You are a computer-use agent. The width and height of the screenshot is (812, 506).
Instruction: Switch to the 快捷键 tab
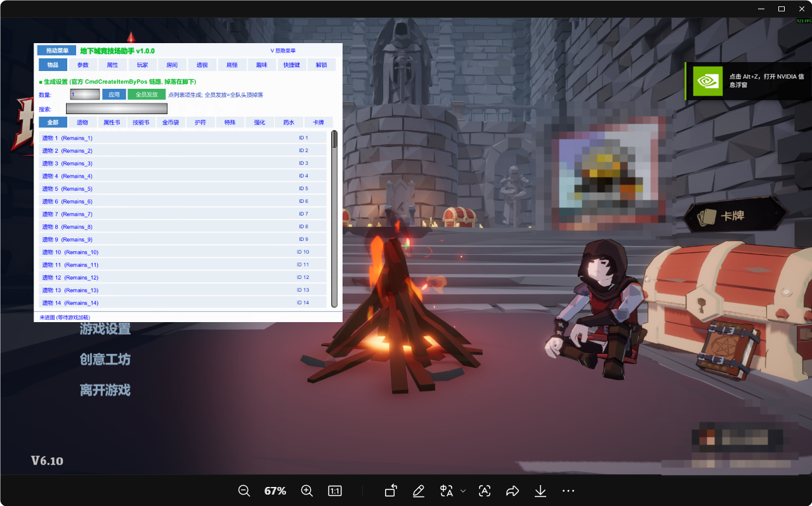291,65
